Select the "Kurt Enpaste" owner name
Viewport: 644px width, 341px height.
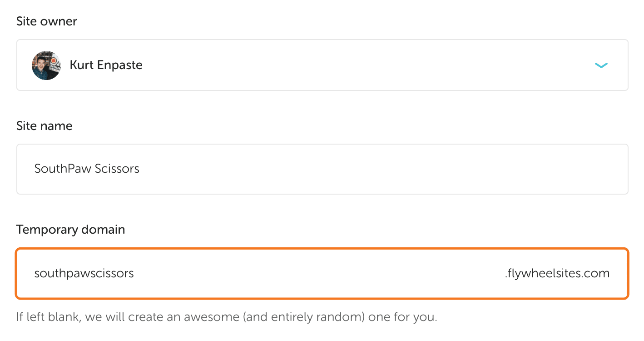tap(106, 65)
